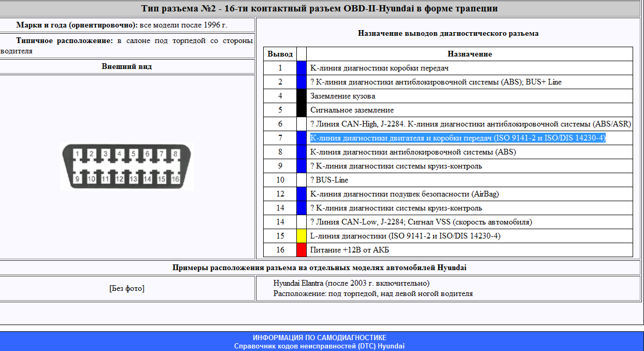This screenshot has width=644, height=351.
Task: Click the text 'К-линия диагностики коробки передач'
Action: [379, 68]
